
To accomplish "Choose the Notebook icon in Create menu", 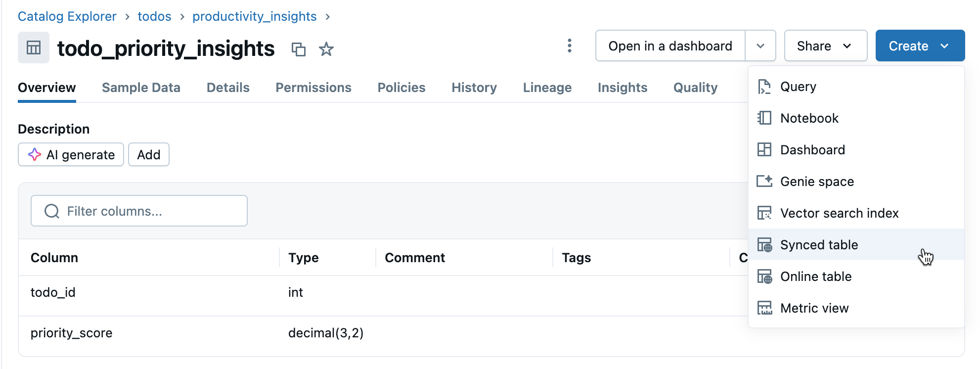I will pos(764,118).
